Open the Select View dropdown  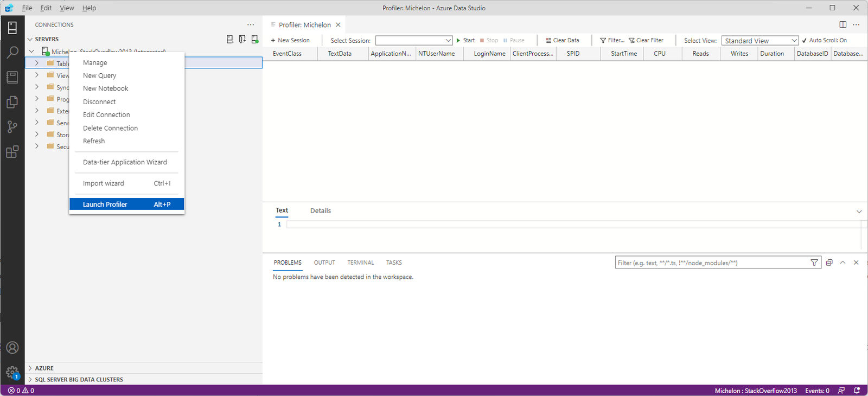[760, 41]
